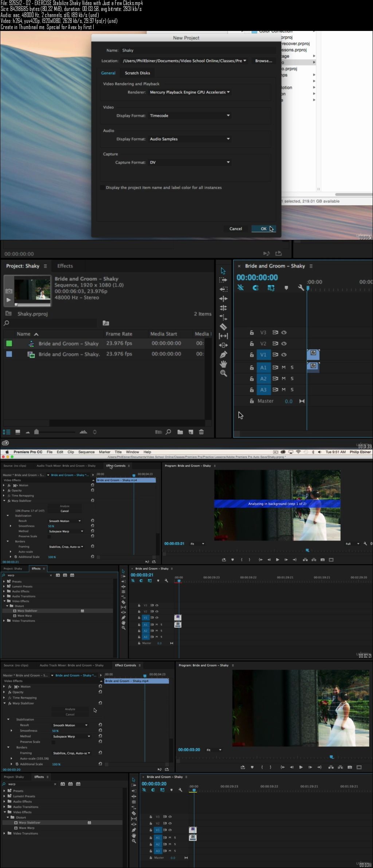Viewport: 373px width, 868px height.
Task: Open the General tab in New Project
Action: (108, 73)
